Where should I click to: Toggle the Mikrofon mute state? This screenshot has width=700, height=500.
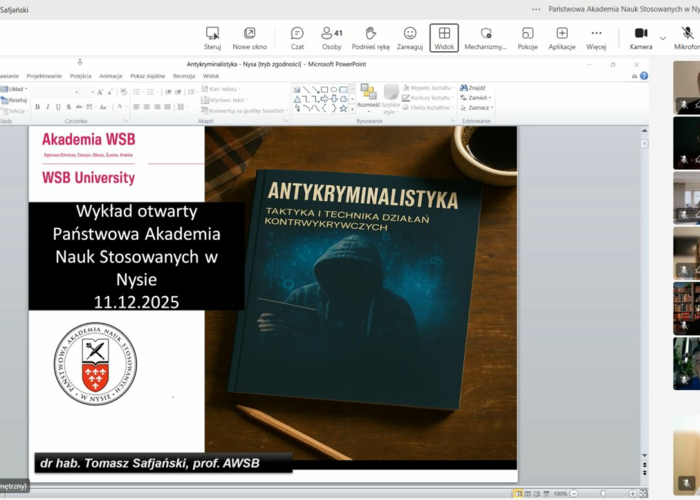(687, 38)
